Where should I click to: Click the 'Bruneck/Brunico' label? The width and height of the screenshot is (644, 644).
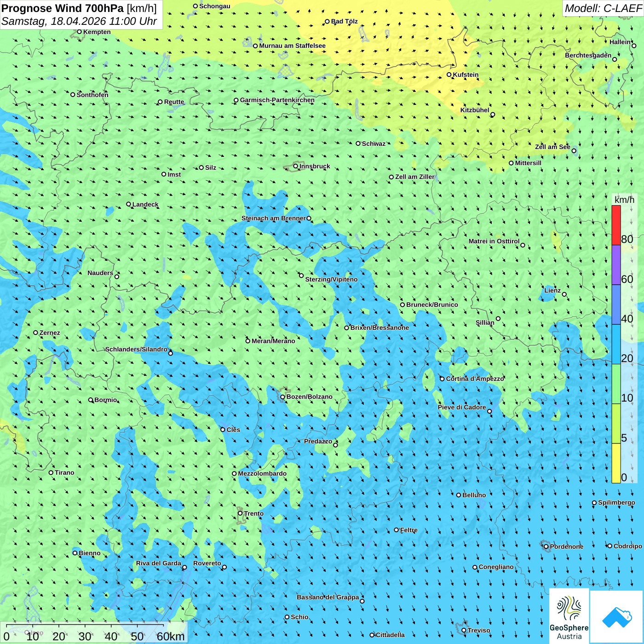click(432, 305)
